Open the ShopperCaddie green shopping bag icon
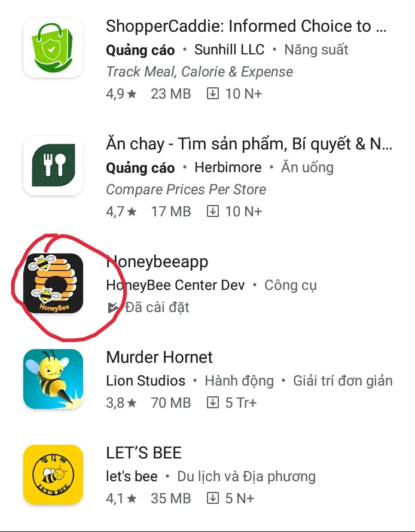415x532 pixels. coord(53,47)
